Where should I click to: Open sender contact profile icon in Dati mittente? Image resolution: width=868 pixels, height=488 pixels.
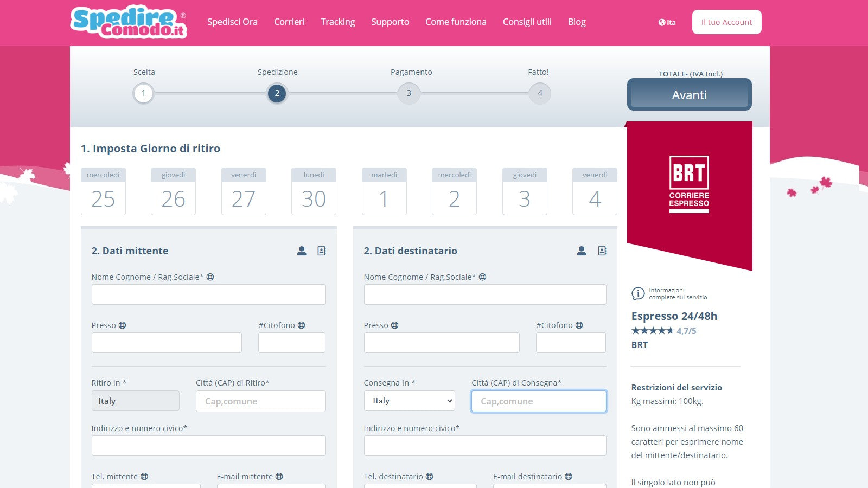coord(302,251)
